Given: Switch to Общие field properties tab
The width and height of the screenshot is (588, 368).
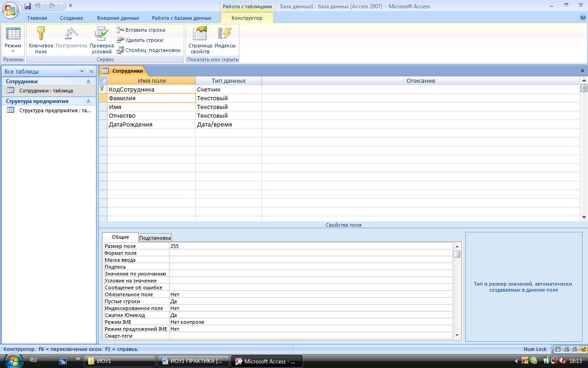Looking at the screenshot, I should [x=120, y=237].
